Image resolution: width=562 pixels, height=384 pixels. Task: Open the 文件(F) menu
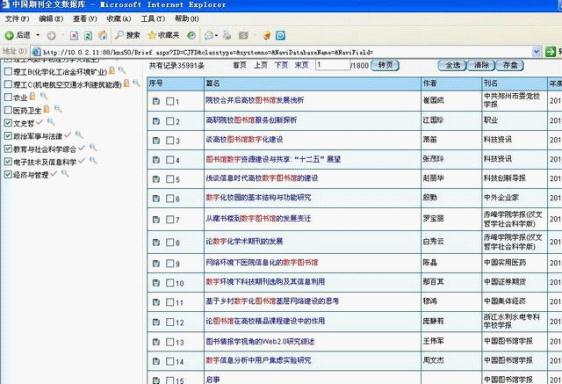click(16, 19)
